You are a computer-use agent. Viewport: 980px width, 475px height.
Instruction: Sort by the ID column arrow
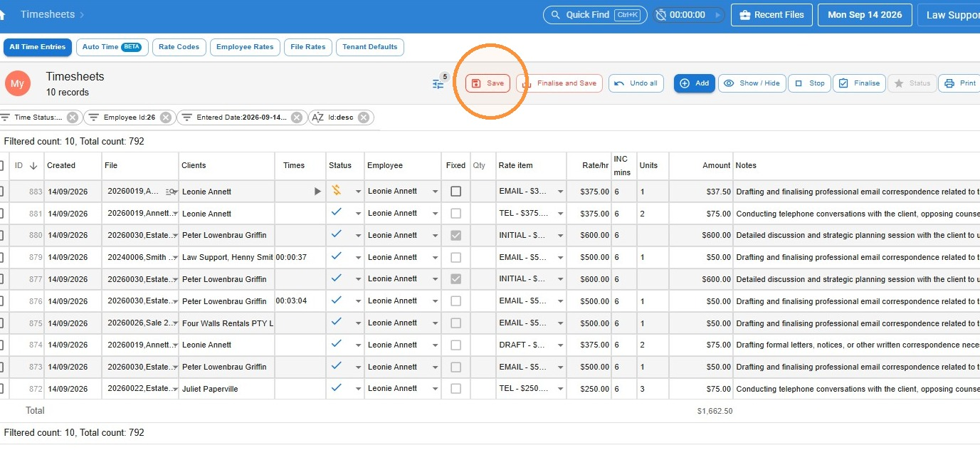pyautogui.click(x=33, y=165)
